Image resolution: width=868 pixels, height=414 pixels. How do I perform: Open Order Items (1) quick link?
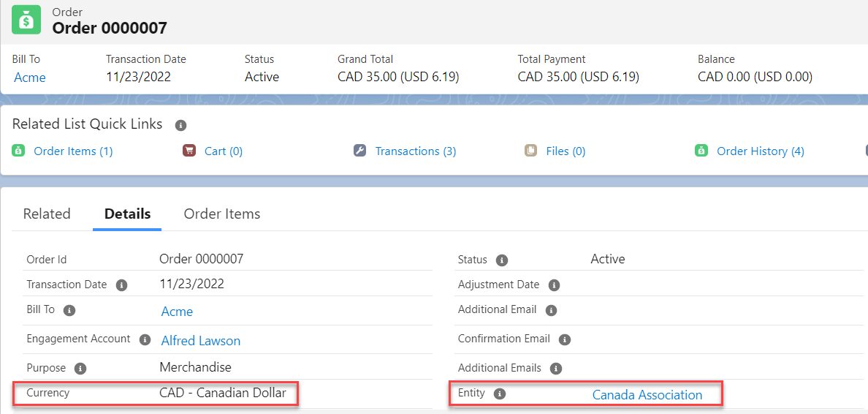pyautogui.click(x=73, y=151)
